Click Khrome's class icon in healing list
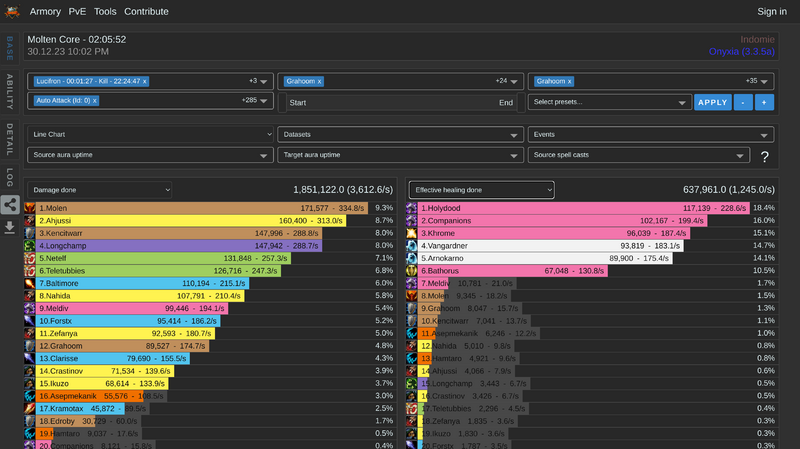This screenshot has width=800, height=449. point(412,233)
